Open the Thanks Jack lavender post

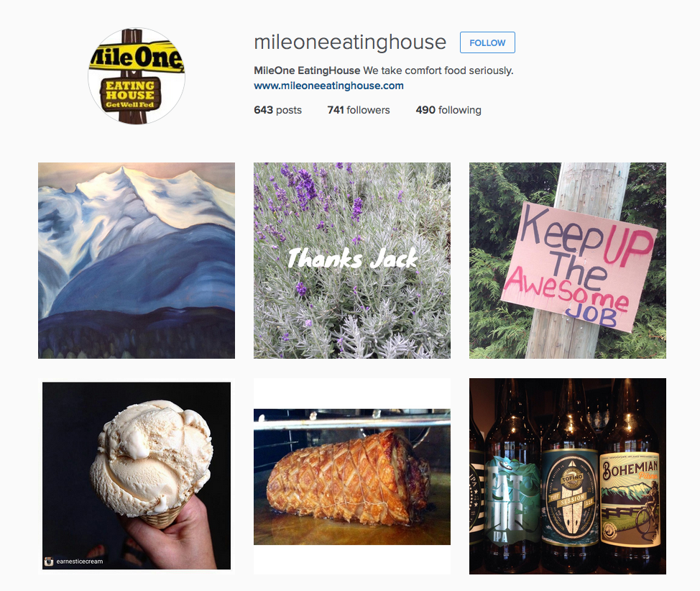click(351, 260)
